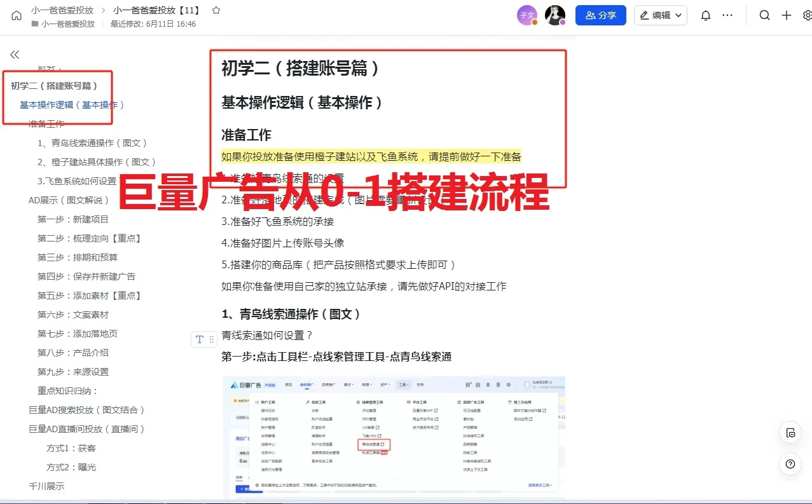Go to 第七步：添加落地页
The width and height of the screenshot is (812, 504).
(x=78, y=334)
